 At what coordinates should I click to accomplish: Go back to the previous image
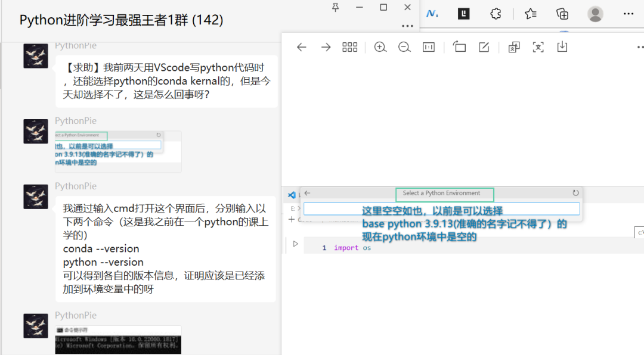pyautogui.click(x=303, y=46)
